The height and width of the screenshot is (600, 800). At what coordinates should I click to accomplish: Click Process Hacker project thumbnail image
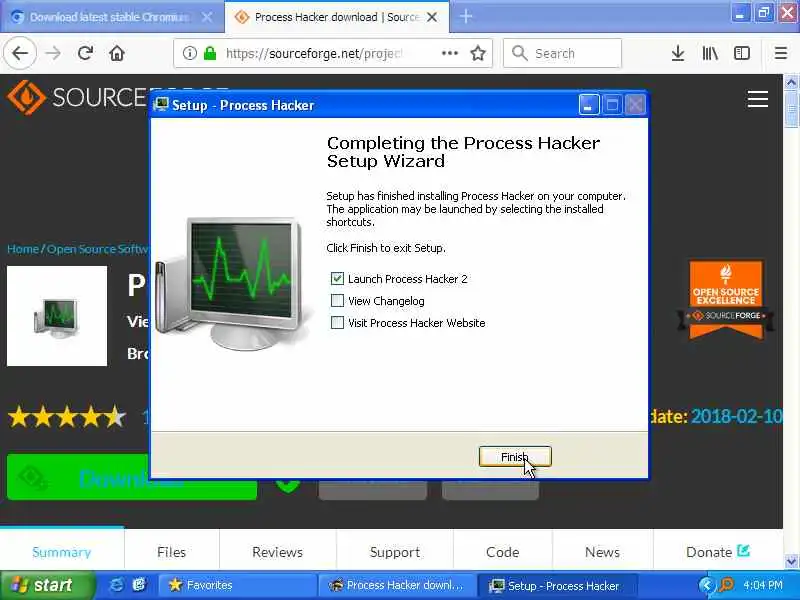[x=57, y=316]
